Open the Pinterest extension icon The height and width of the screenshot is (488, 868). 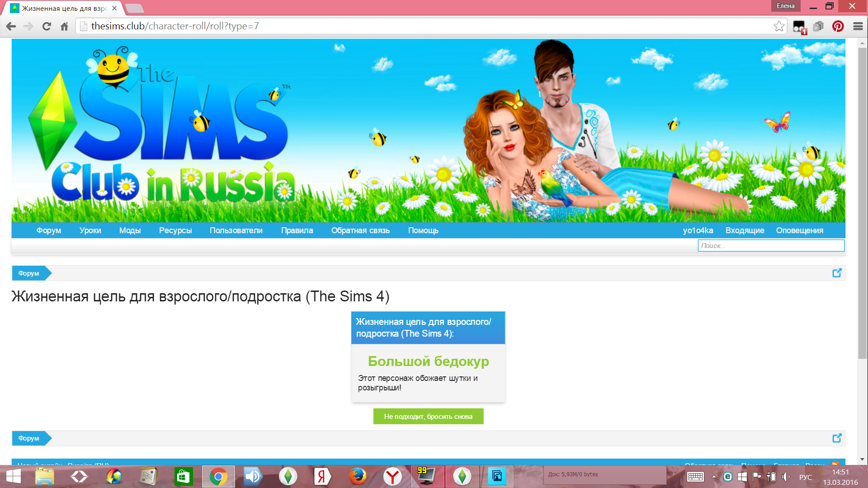(838, 26)
